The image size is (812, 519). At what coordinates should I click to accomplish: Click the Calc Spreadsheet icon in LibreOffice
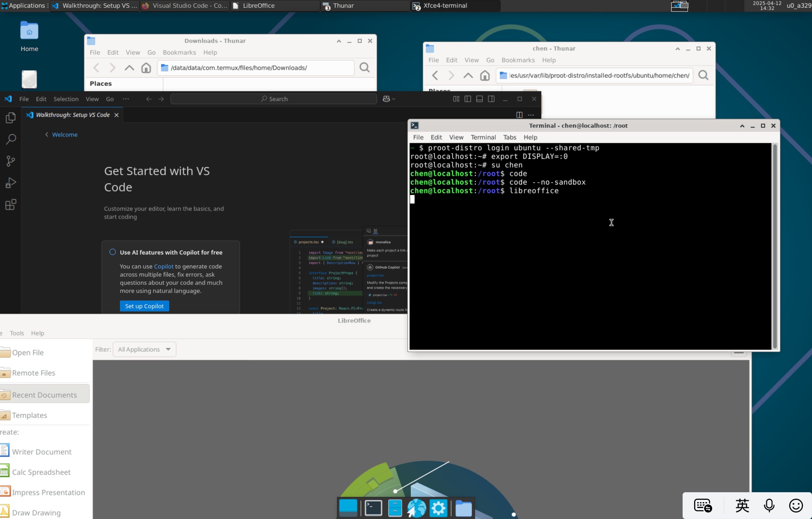[41, 472]
